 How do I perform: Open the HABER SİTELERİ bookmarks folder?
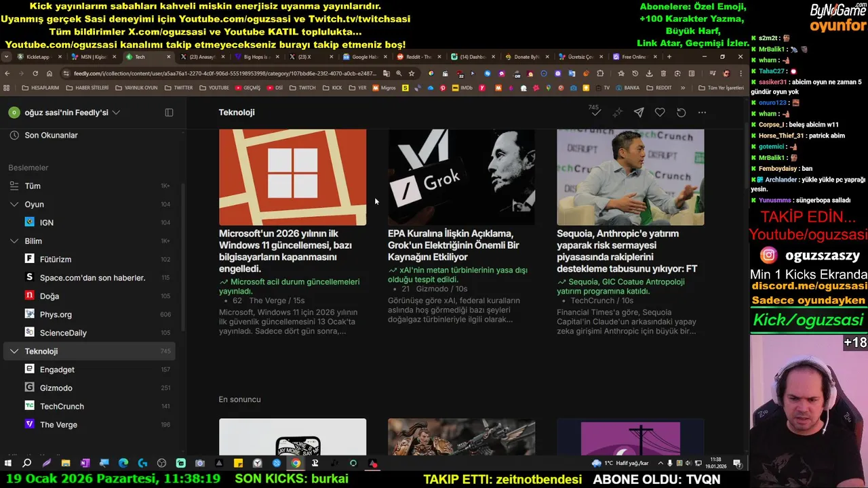click(x=87, y=88)
